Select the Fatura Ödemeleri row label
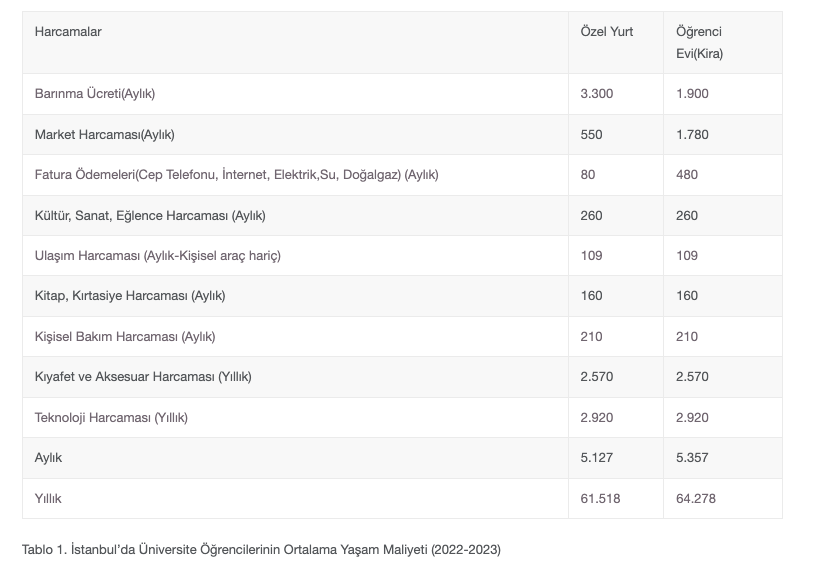This screenshot has height=588, width=813. 236,175
